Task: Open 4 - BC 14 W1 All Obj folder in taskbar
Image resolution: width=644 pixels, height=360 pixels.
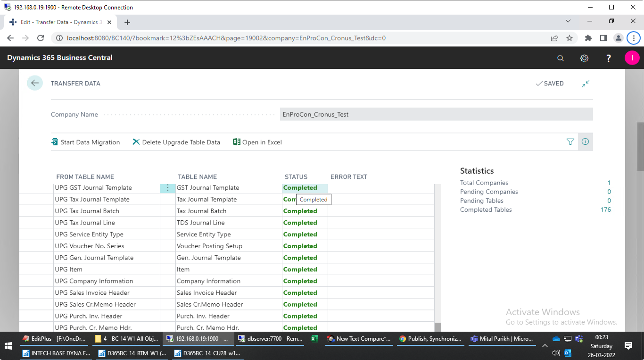Action: pyautogui.click(x=127, y=338)
